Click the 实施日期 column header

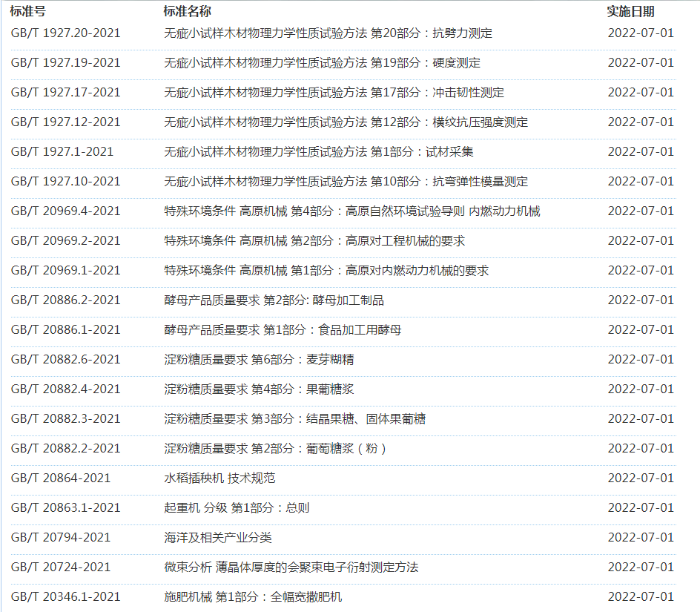coord(630,11)
